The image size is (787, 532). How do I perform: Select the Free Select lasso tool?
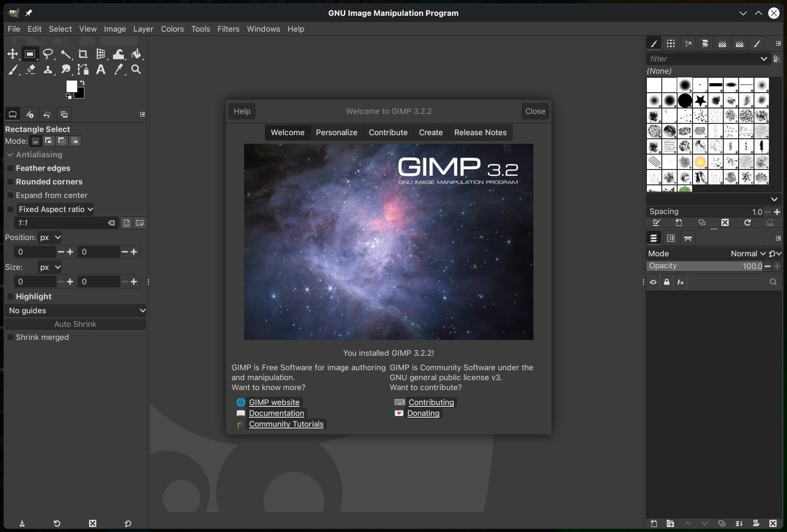tap(47, 54)
